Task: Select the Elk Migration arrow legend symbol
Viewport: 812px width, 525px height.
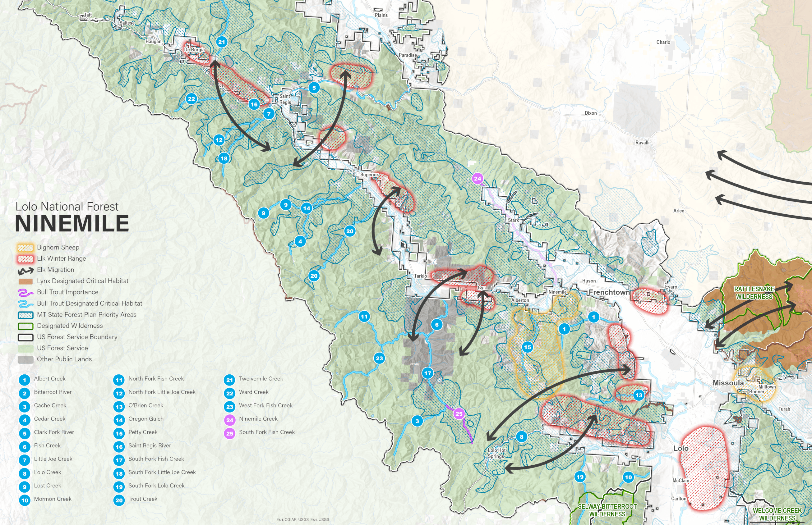Action: click(x=25, y=271)
